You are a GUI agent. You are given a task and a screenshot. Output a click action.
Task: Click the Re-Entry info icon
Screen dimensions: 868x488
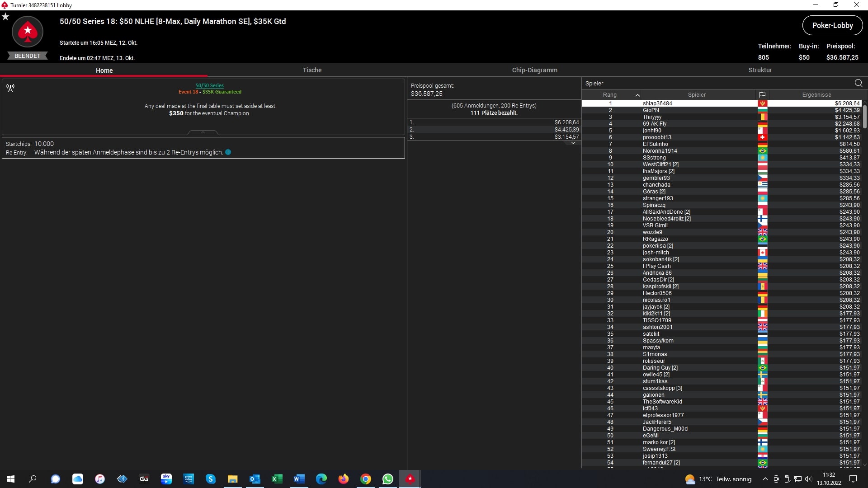coord(228,152)
